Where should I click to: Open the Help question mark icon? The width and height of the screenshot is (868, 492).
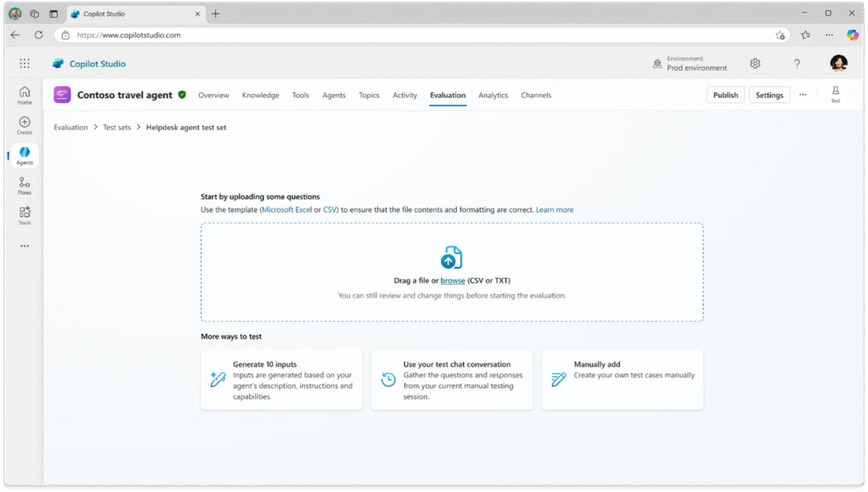tap(796, 64)
